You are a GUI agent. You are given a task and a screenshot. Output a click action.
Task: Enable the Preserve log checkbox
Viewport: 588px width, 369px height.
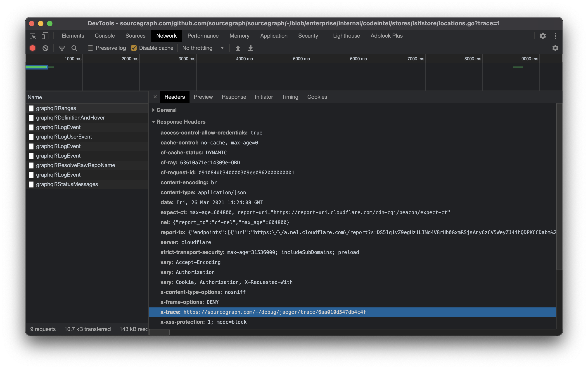pyautogui.click(x=90, y=48)
